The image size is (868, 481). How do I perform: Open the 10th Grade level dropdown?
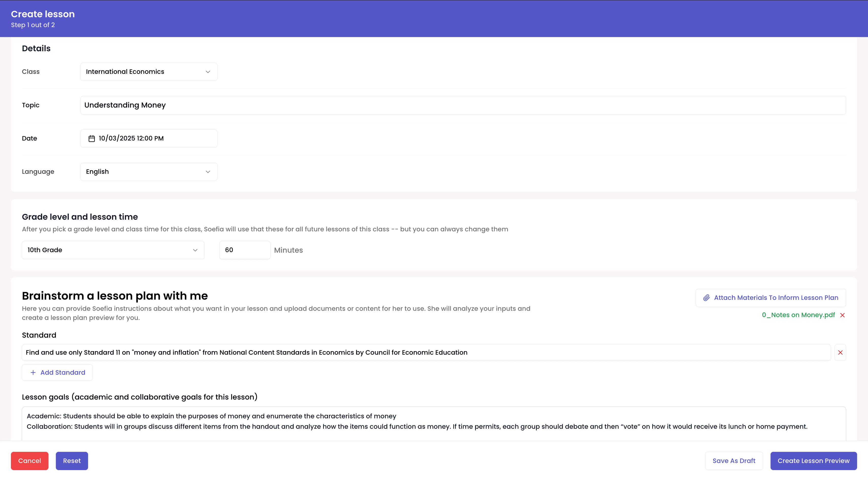click(x=113, y=250)
